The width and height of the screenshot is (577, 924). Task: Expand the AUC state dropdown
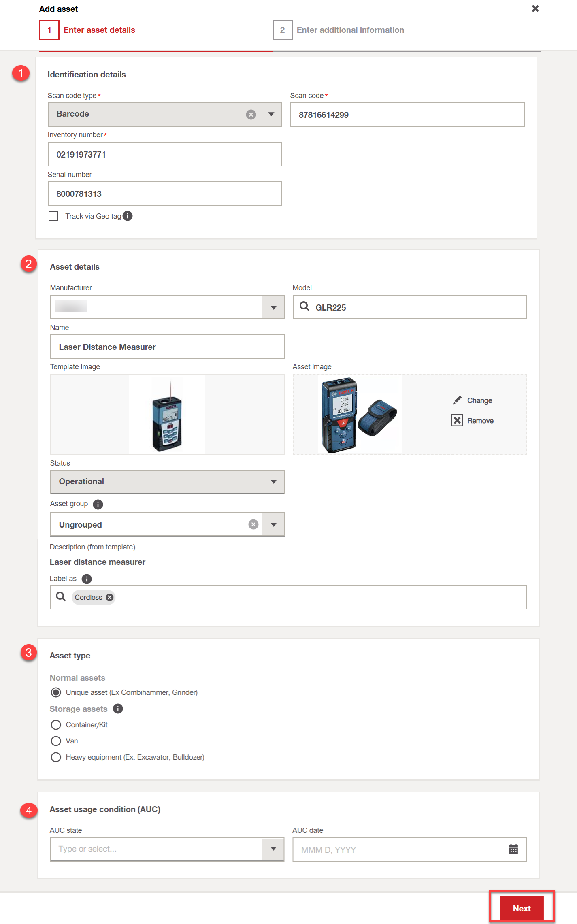click(273, 849)
